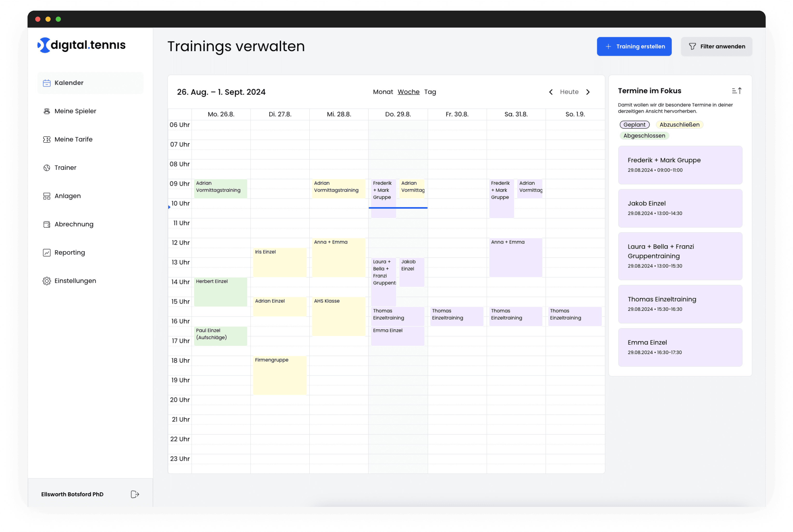Click the Reporting chart icon
Image resolution: width=793 pixels, height=532 pixels.
tap(47, 253)
